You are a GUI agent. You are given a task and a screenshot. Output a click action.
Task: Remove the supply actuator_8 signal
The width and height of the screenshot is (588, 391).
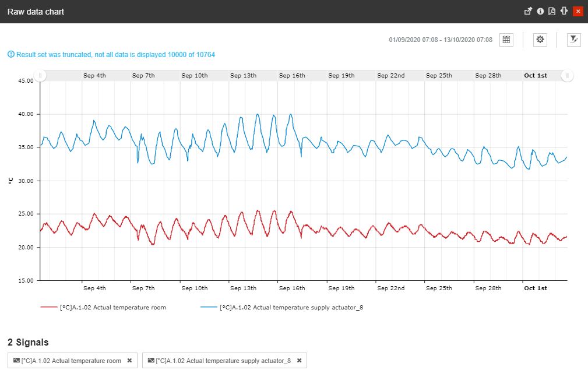(299, 361)
